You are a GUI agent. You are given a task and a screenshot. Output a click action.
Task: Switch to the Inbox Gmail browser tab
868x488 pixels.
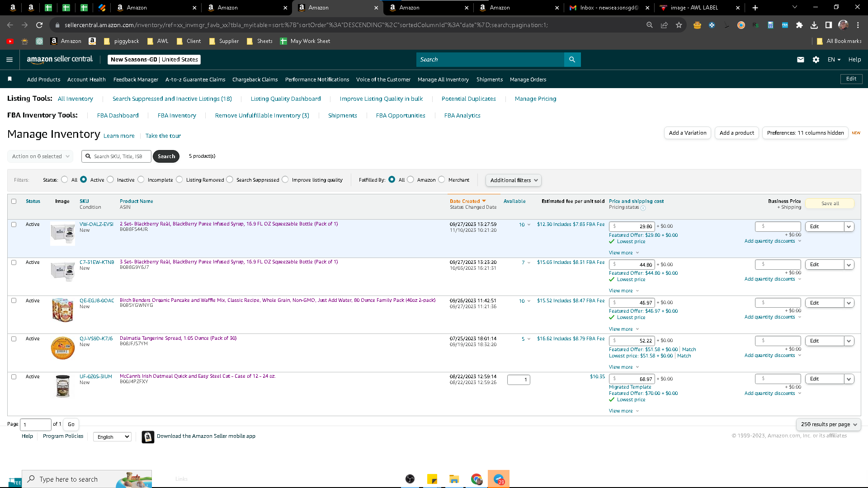pyautogui.click(x=609, y=8)
